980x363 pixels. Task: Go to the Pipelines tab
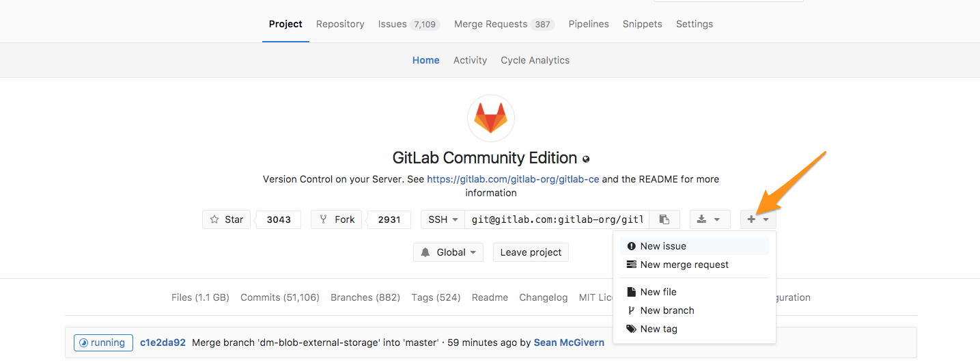(x=589, y=24)
